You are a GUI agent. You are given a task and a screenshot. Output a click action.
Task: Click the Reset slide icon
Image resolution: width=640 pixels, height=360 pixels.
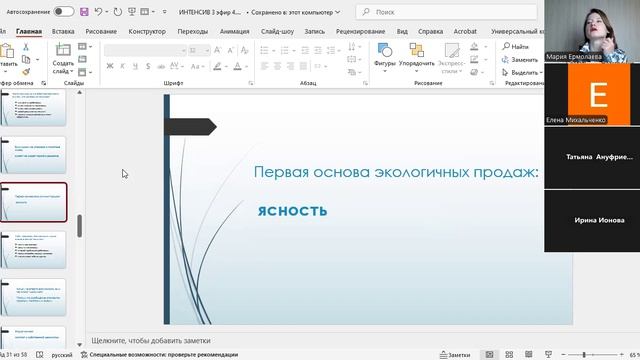(82, 59)
